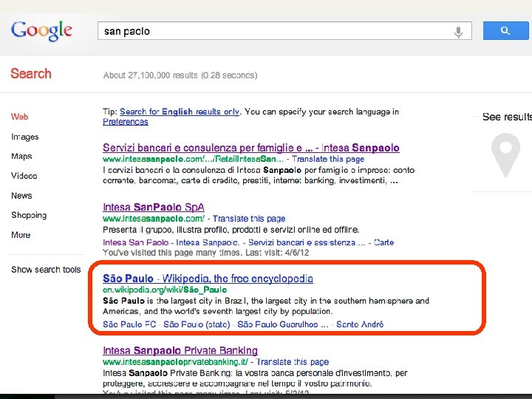Click the blue magnifier search button

(x=505, y=31)
